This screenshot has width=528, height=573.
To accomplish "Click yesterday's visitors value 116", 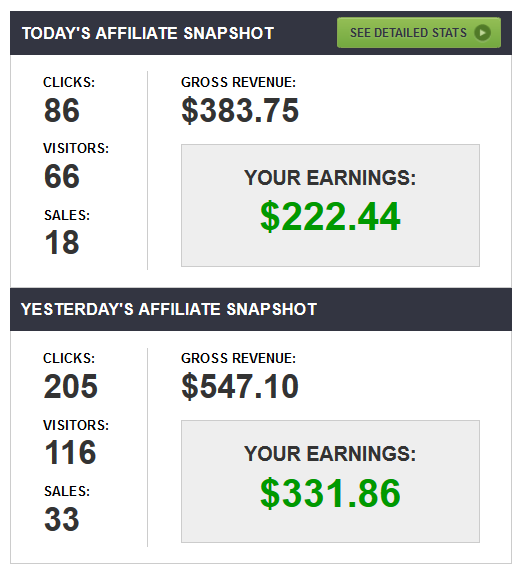I will 70,452.
